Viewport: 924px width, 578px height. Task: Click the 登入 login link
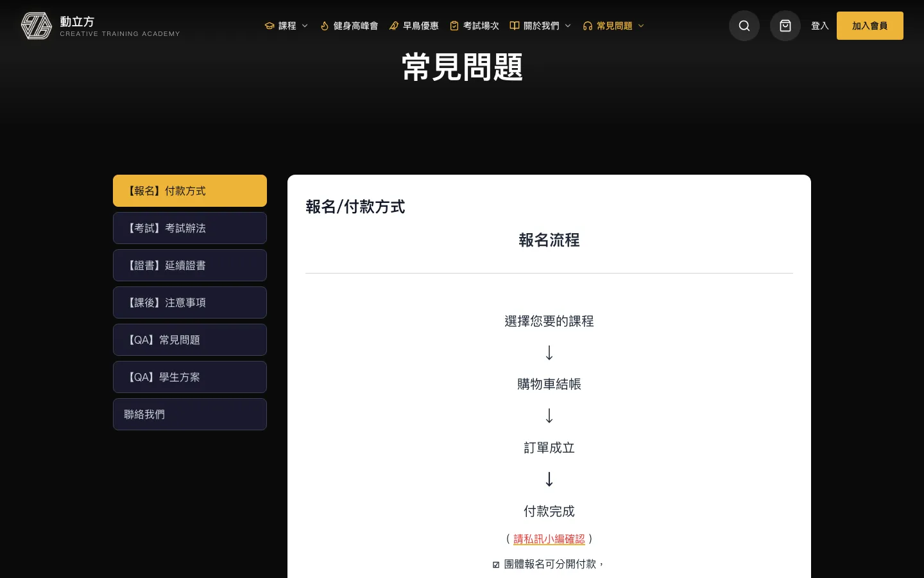(x=820, y=26)
